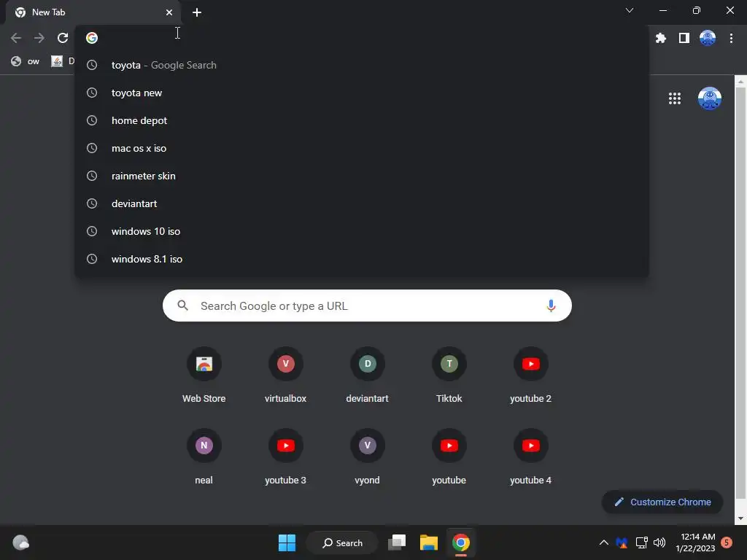Open the plain youtube shortcut tile
This screenshot has width=747, height=560.
(449, 458)
